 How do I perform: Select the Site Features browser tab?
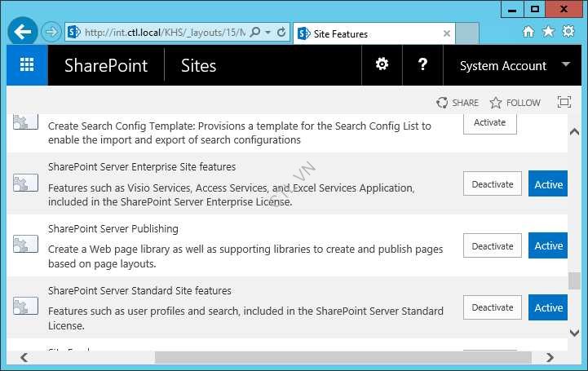pos(367,34)
